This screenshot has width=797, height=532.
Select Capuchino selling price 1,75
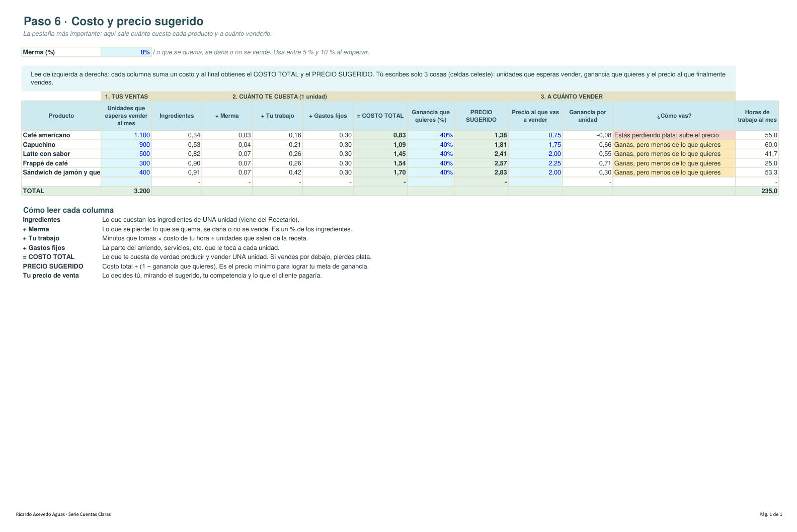coord(535,145)
